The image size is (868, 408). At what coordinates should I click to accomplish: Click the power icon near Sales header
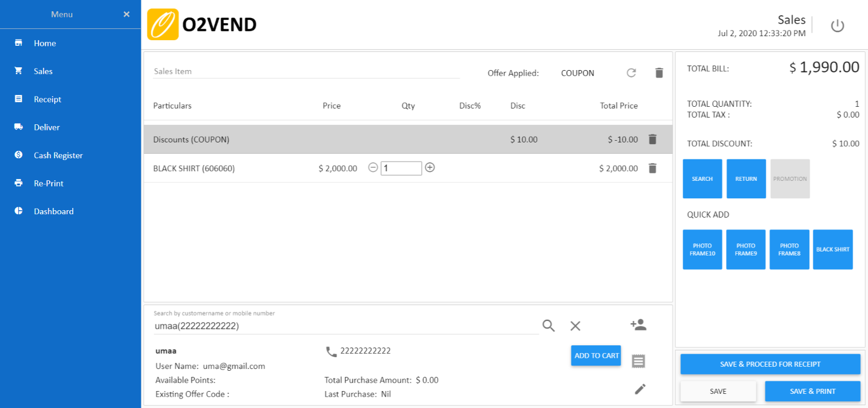[837, 25]
